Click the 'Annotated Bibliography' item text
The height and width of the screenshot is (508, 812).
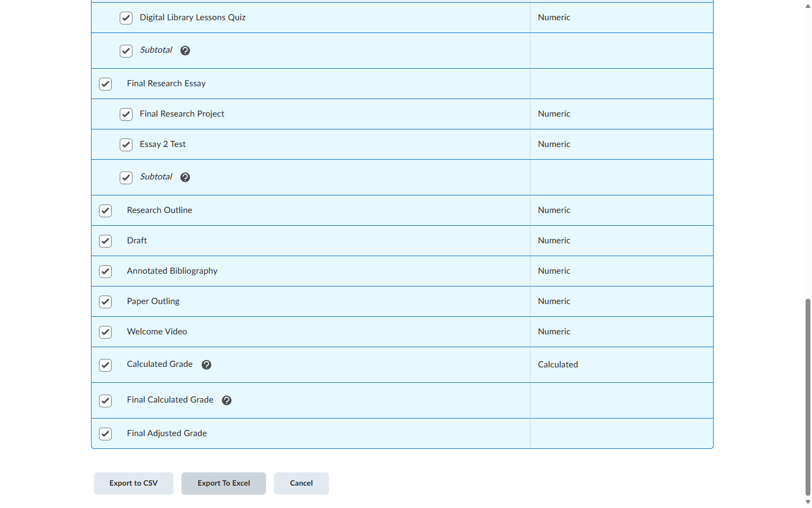[172, 271]
